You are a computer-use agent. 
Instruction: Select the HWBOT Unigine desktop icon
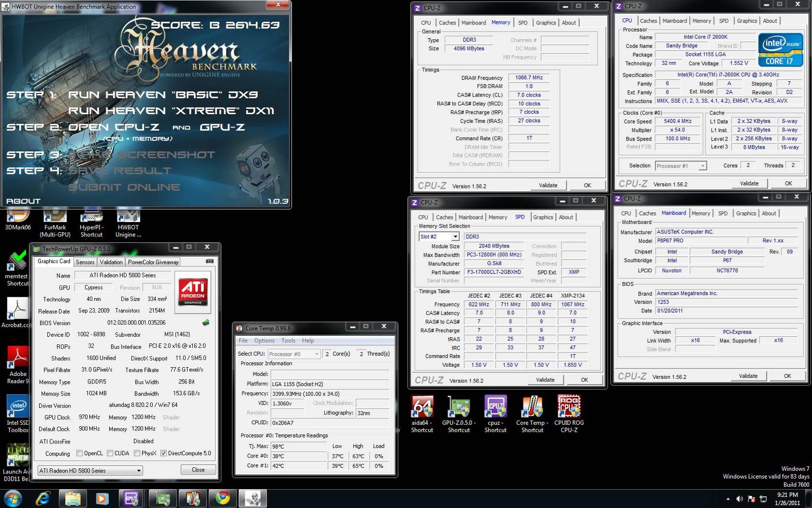point(128,224)
